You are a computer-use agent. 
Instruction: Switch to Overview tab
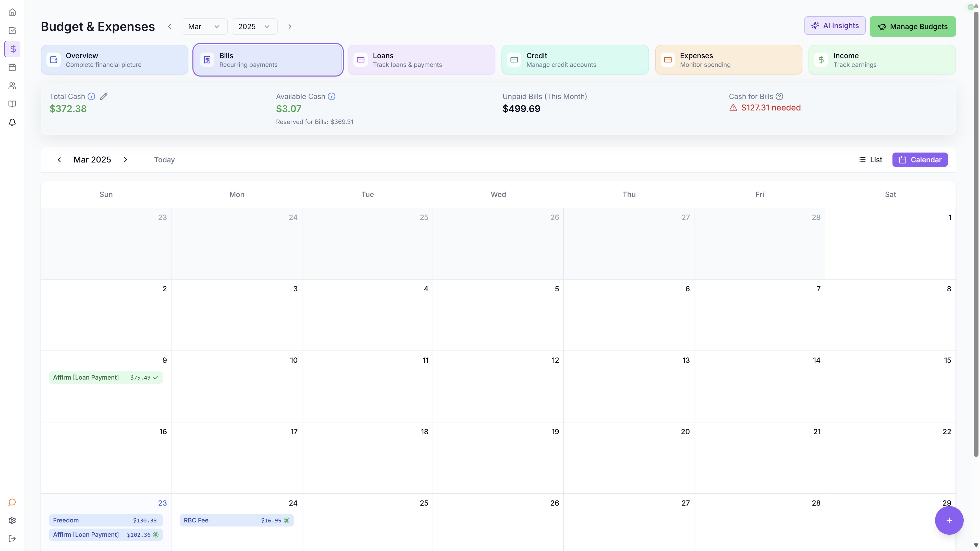click(x=115, y=60)
